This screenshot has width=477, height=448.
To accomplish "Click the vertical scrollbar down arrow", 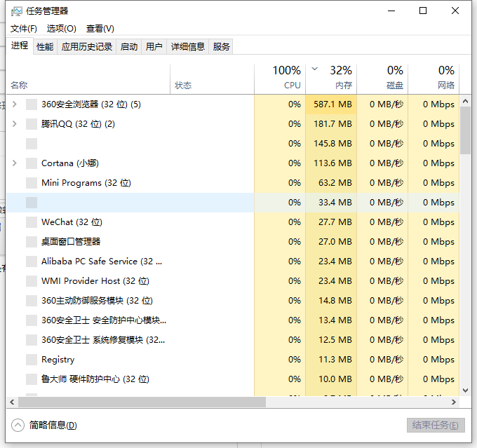I will pyautogui.click(x=465, y=391).
